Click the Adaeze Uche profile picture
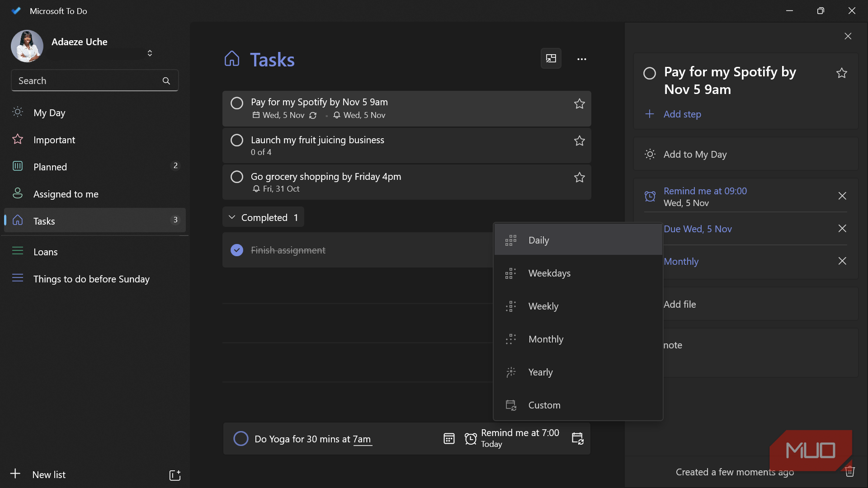 coord(27,46)
